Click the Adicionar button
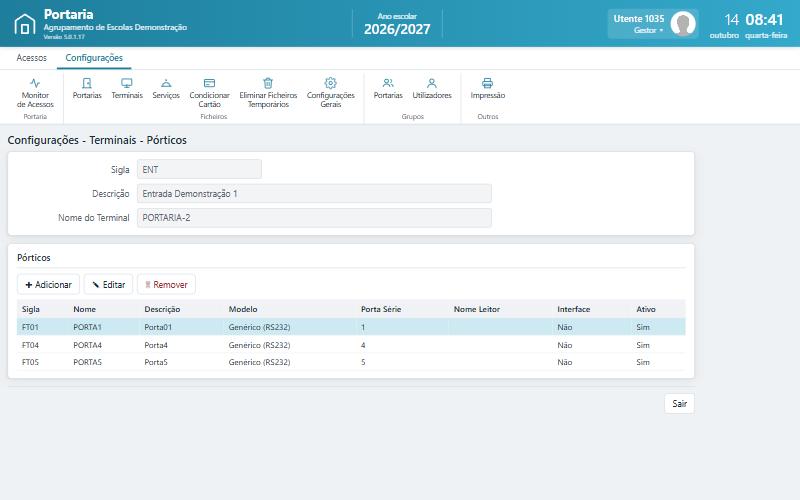 [48, 284]
